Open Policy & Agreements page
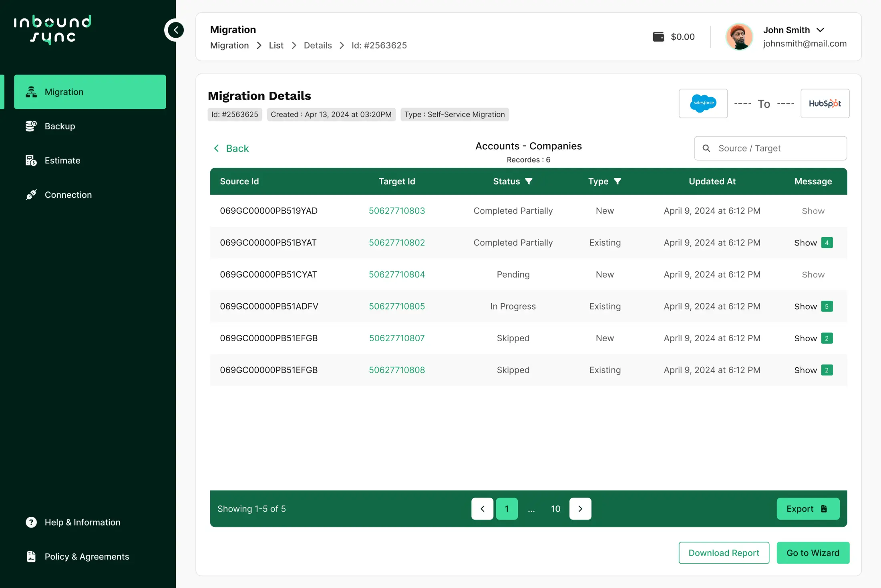Viewport: 881px width, 588px height. [86, 557]
